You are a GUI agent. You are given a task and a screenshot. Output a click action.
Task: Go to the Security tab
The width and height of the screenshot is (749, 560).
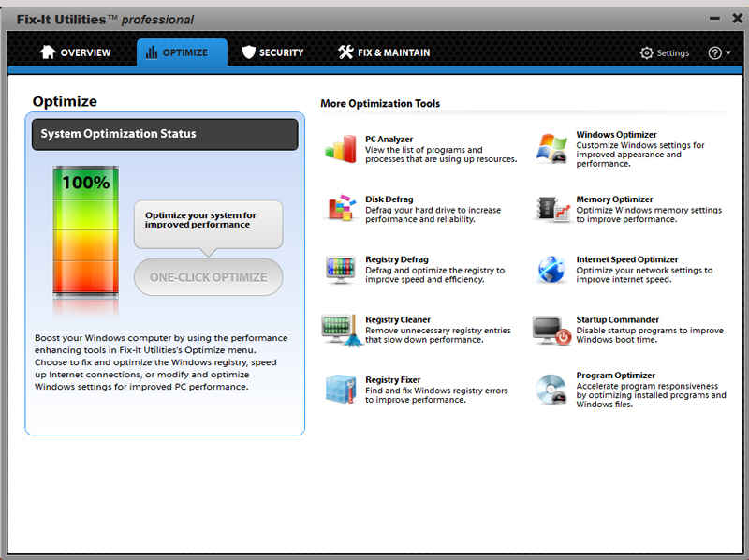(272, 52)
